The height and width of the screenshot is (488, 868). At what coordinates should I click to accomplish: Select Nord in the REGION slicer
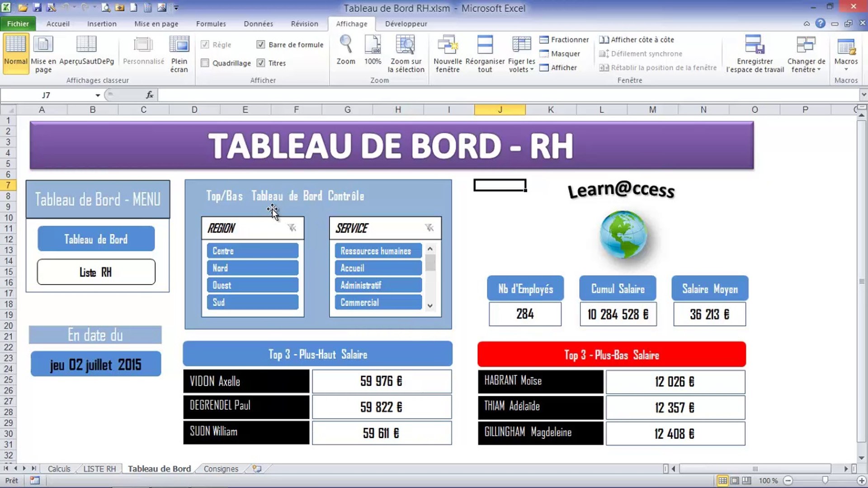click(252, 268)
